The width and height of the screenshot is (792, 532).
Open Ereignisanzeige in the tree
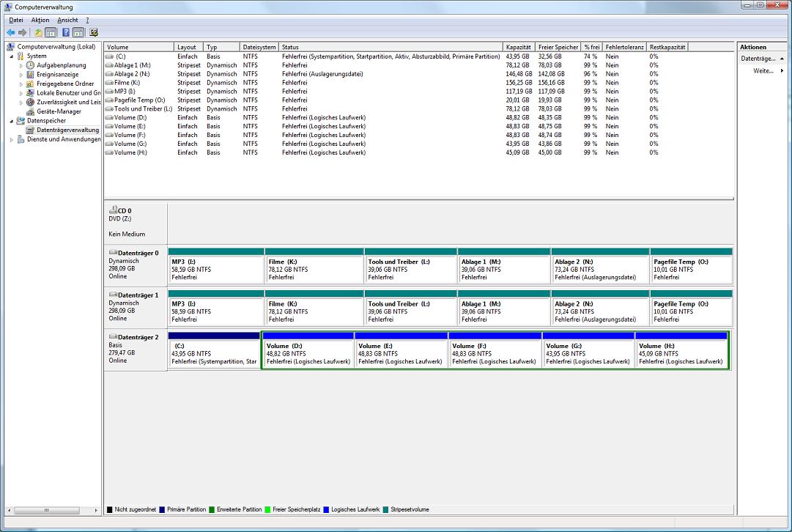pos(58,74)
